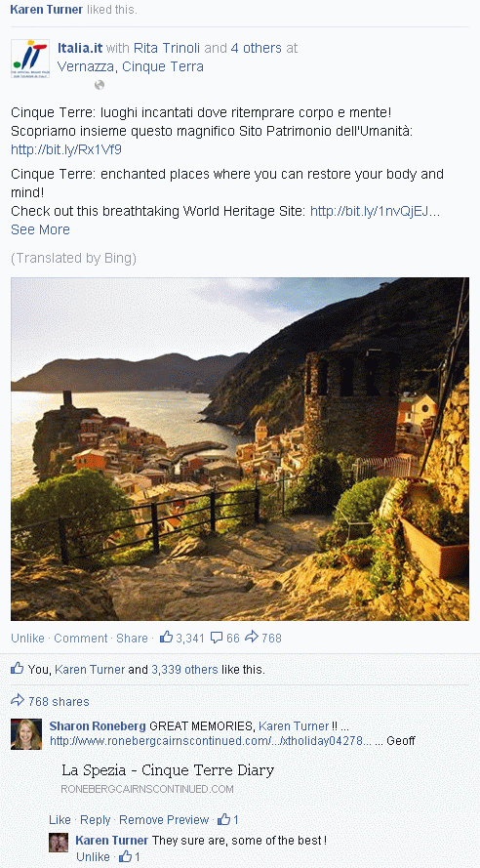Open La Spezia - Cinque Terre Diary preview

[168, 769]
